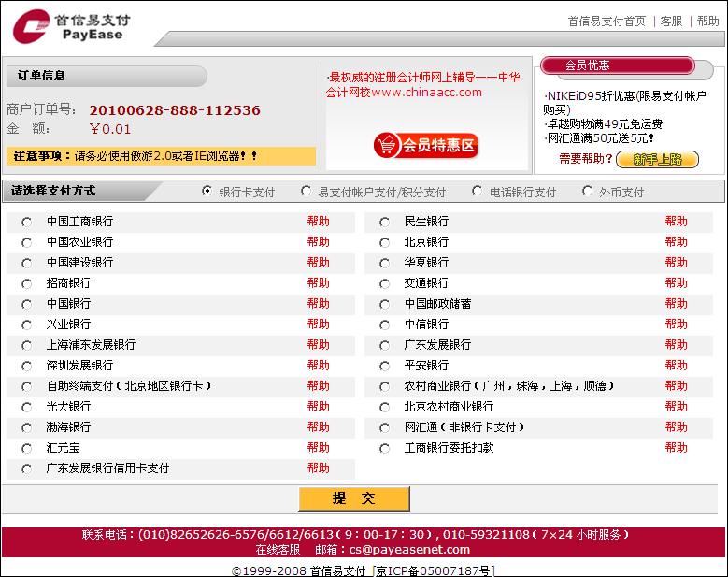Screen dimensions: 728x577
Task: Choose 中国银行 radio button
Action: point(27,305)
